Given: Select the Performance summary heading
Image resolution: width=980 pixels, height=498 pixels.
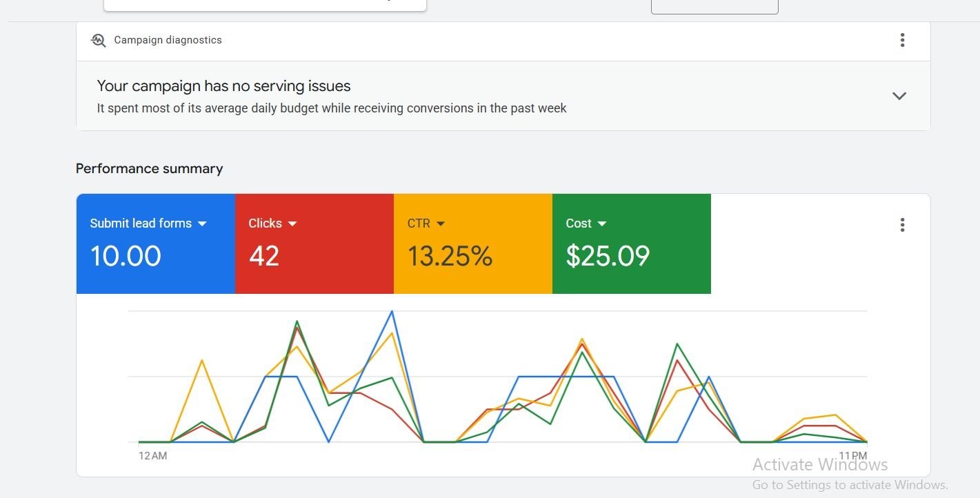Looking at the screenshot, I should pyautogui.click(x=149, y=169).
